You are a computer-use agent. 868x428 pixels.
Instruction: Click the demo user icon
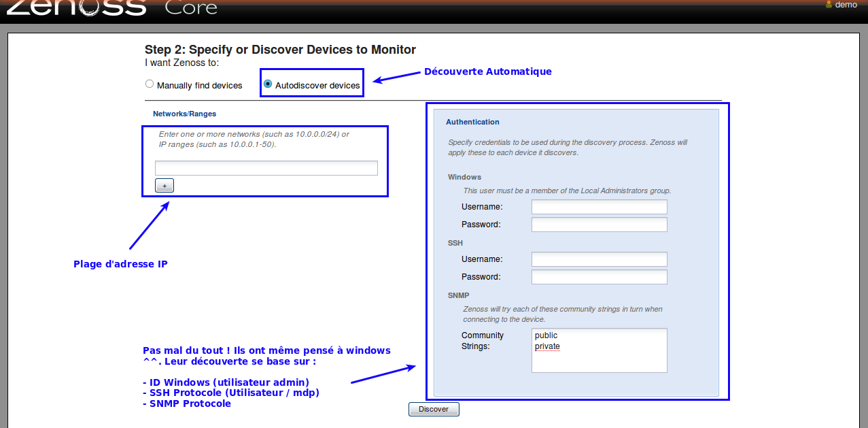click(829, 5)
